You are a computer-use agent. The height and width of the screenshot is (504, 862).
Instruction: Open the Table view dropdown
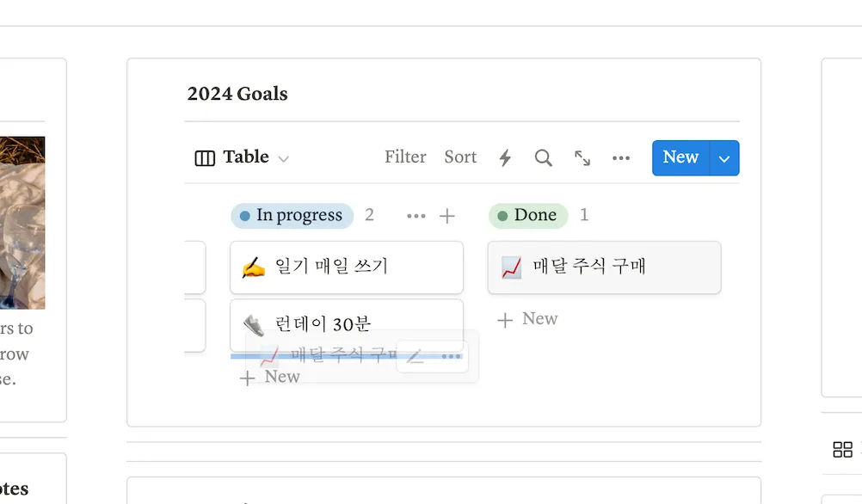(242, 157)
